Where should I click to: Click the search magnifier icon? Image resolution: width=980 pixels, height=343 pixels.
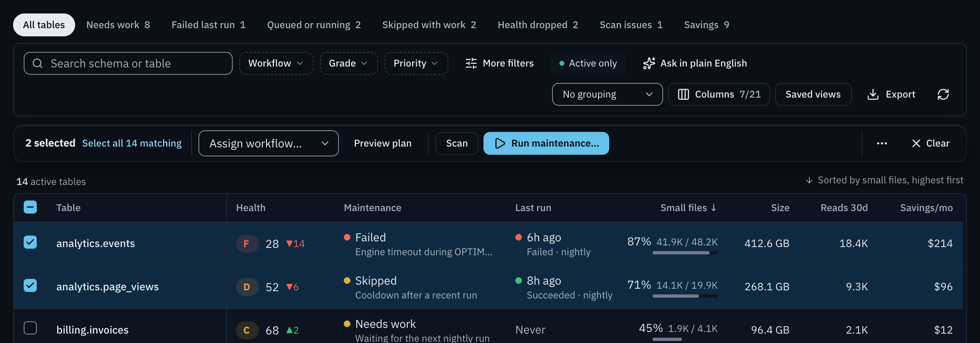coord(38,63)
